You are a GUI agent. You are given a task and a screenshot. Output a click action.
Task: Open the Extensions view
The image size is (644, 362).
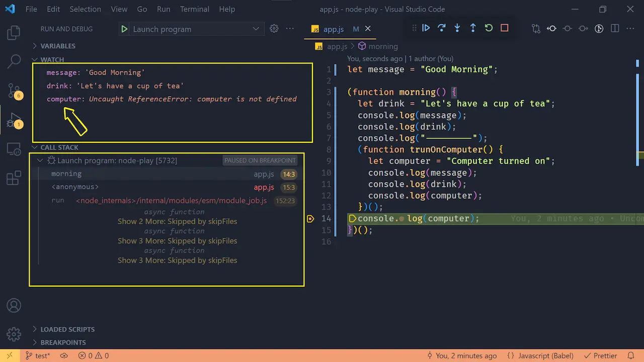(x=14, y=177)
